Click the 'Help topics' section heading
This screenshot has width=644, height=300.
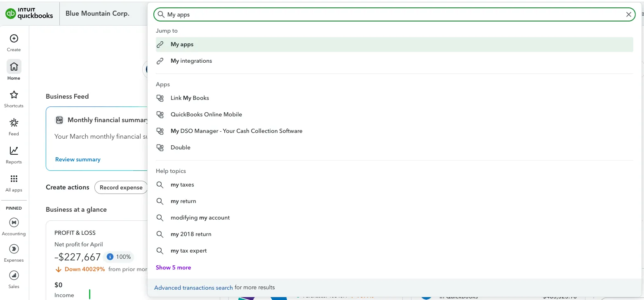coord(171,171)
